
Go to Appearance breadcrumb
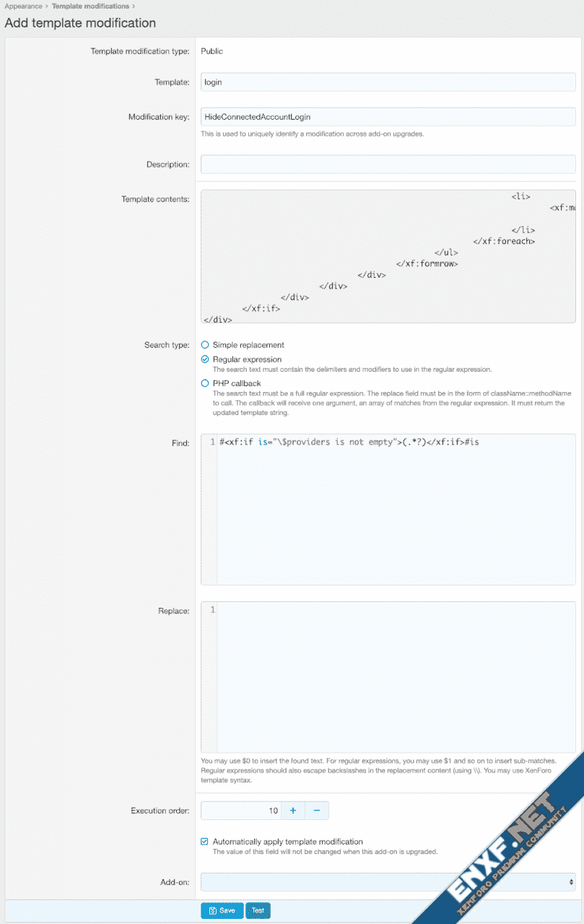coord(23,6)
